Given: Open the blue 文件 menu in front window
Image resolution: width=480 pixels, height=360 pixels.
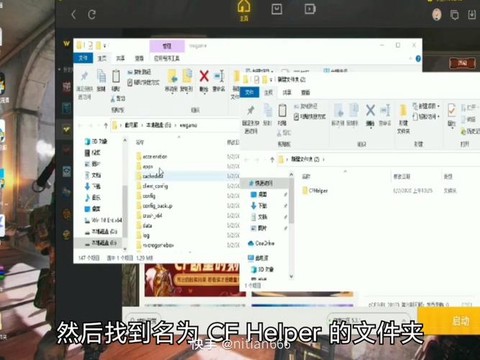Looking at the screenshot, I should point(249,92).
